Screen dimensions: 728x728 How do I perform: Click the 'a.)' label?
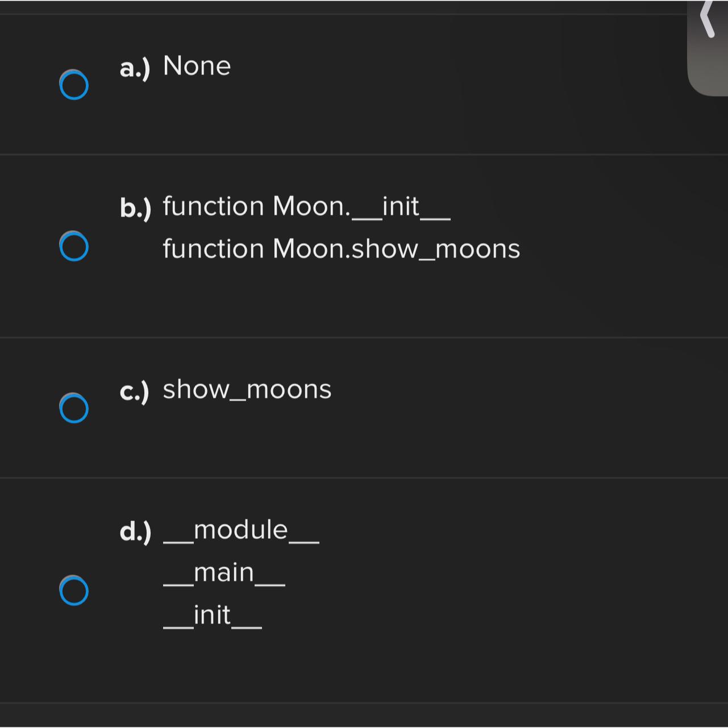[x=135, y=67]
